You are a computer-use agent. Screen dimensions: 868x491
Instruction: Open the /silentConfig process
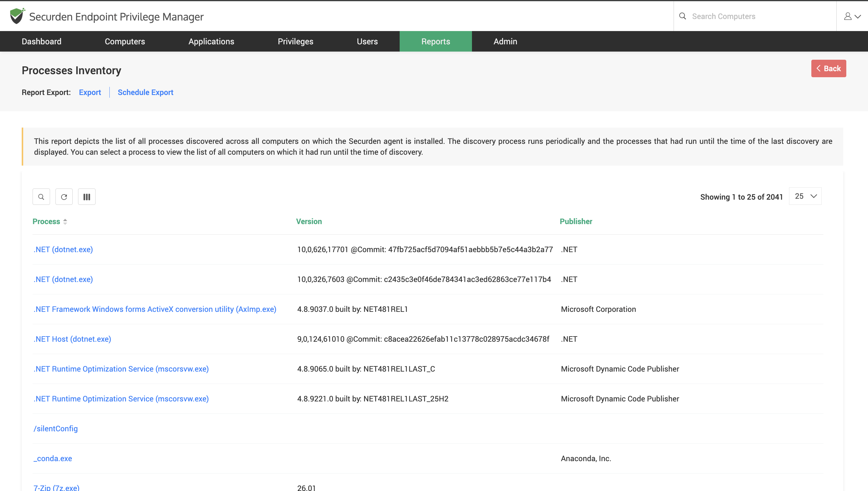click(x=55, y=429)
